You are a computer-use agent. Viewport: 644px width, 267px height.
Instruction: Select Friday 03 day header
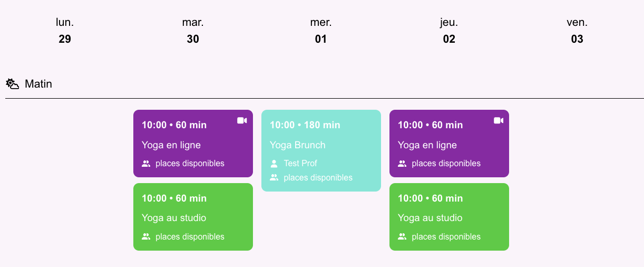click(x=577, y=31)
